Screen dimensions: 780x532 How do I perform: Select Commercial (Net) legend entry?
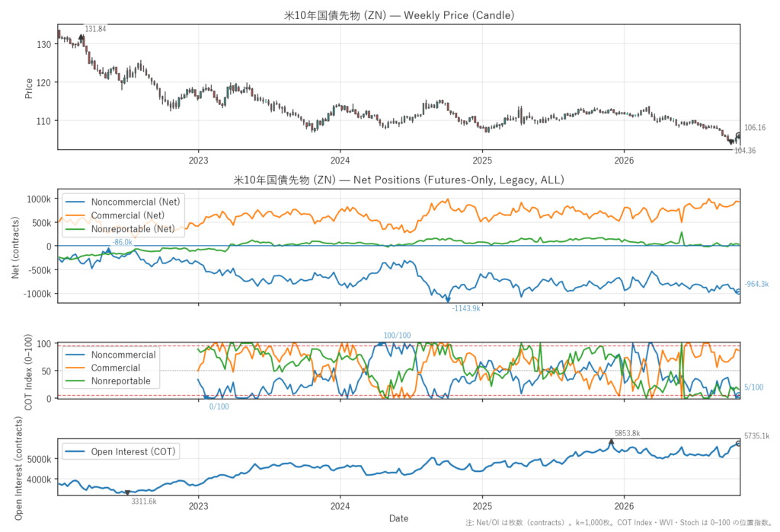coord(127,215)
